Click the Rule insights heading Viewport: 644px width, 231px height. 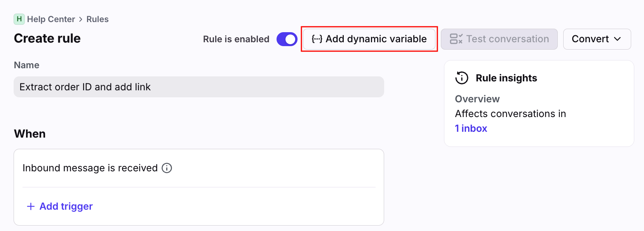506,78
